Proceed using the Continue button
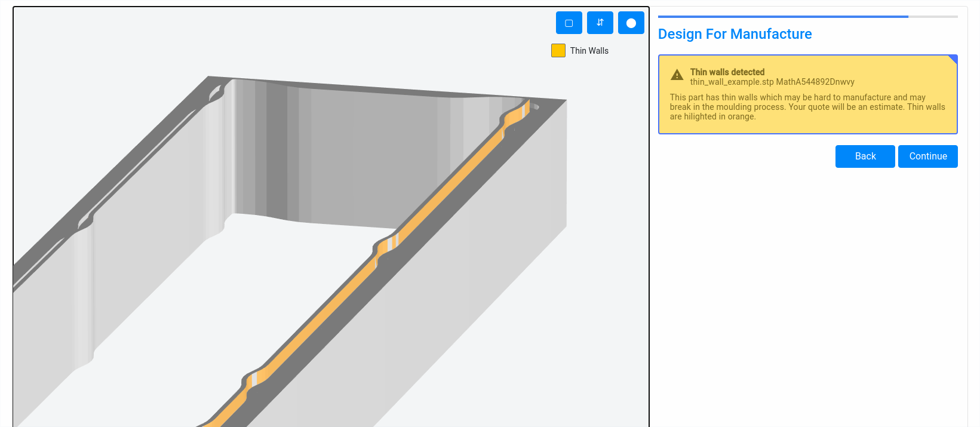 (928, 156)
